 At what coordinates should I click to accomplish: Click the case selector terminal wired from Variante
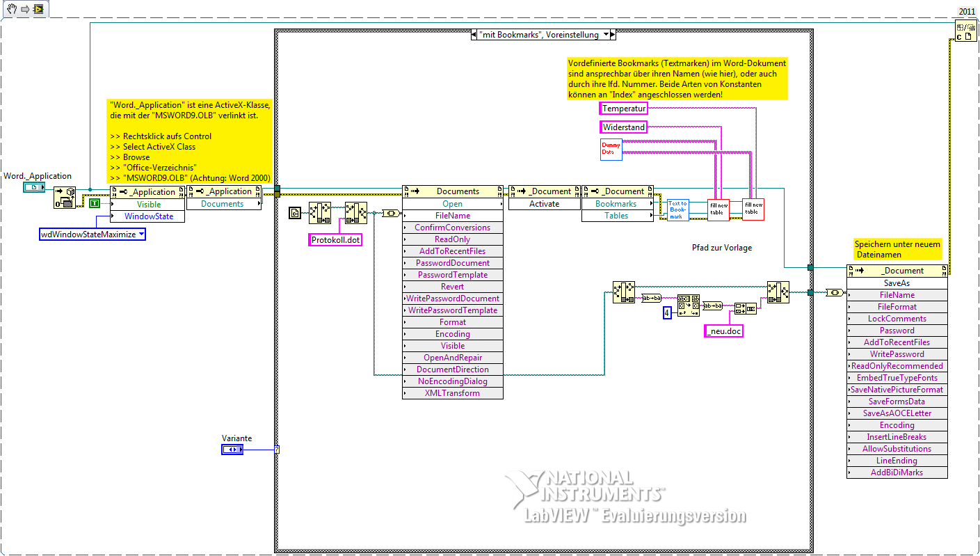pos(277,450)
